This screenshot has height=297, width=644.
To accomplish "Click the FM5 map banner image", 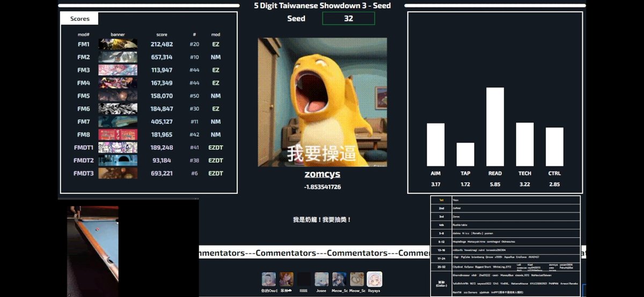I will (118, 96).
